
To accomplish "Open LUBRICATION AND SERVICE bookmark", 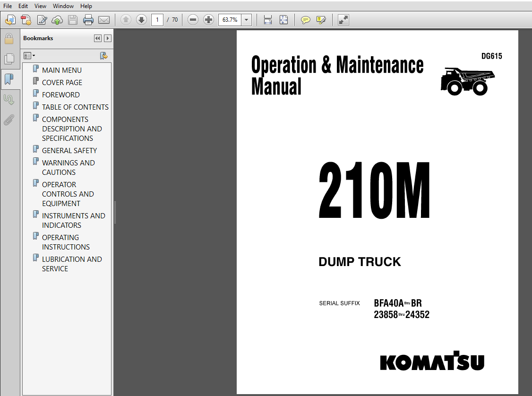I will (72, 264).
